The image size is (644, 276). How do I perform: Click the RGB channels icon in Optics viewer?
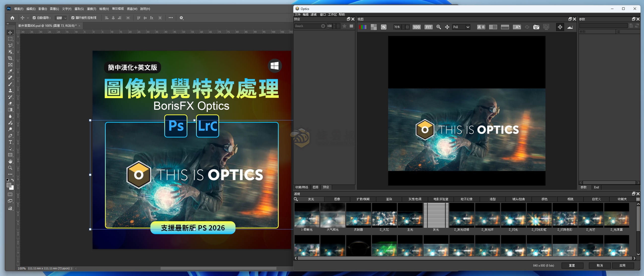pos(363,27)
